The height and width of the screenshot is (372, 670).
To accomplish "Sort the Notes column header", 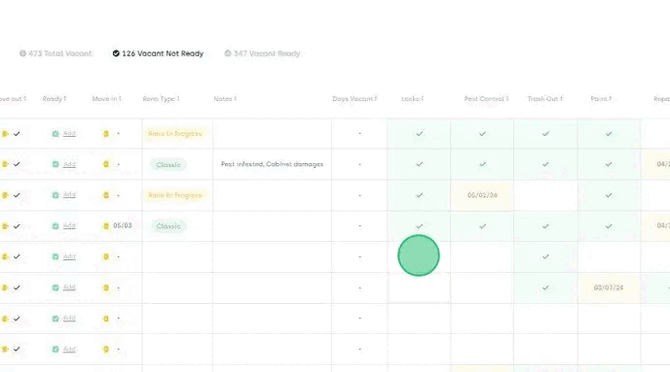I will point(225,99).
